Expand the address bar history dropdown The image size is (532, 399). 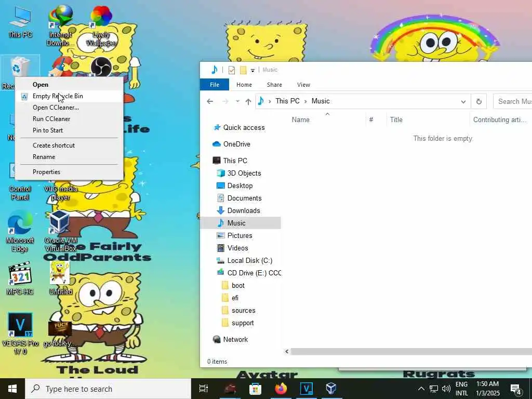(463, 101)
